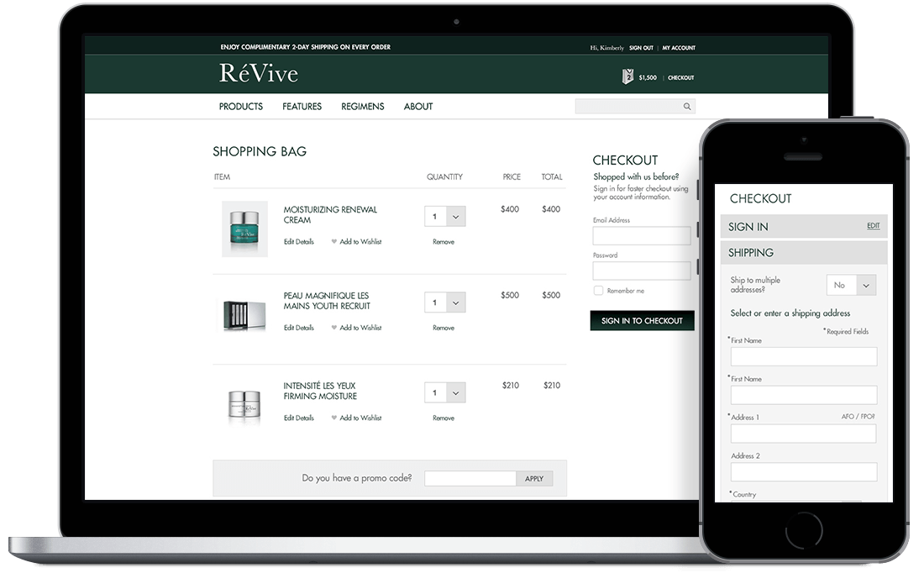Viewport: 924px width, 573px height.
Task: Click the RéVive logo
Action: coord(259,73)
